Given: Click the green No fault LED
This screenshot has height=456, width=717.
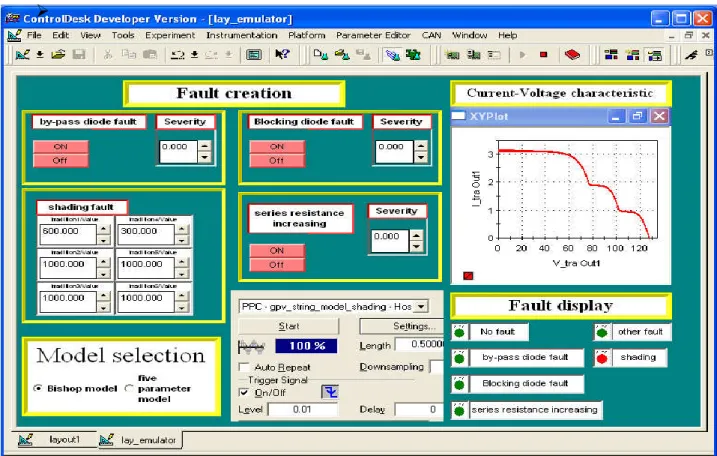Looking at the screenshot, I should click(459, 333).
